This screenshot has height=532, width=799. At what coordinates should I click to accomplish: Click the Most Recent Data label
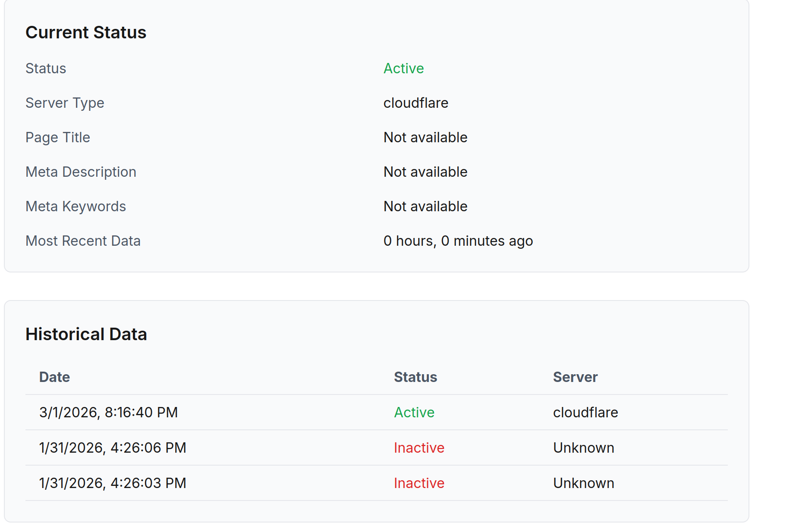click(83, 241)
